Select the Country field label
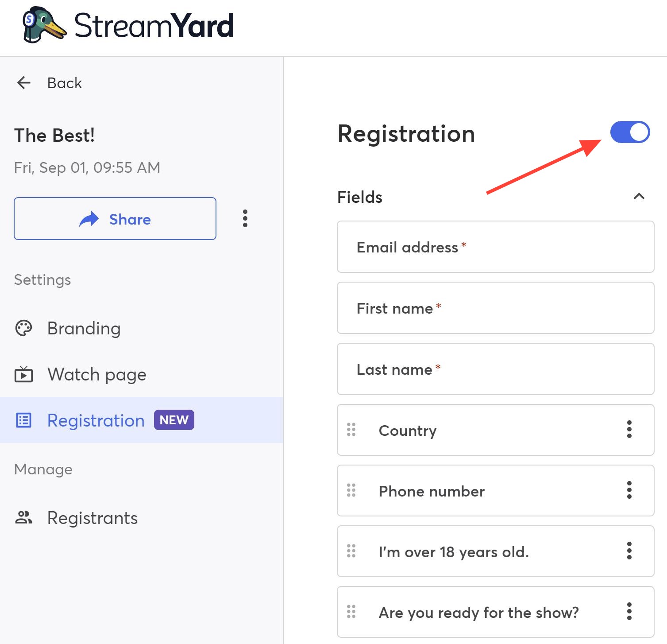Screen dimensions: 667x644 [408, 431]
